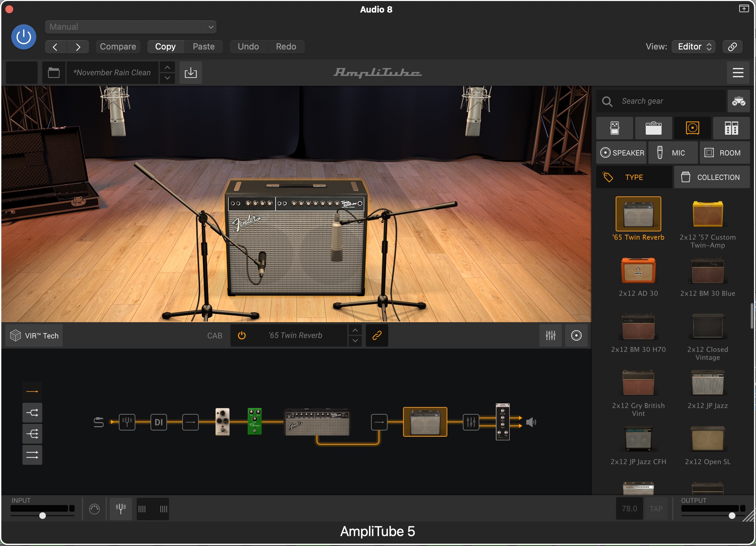
Task: Select the 2x12 Gry British Vint cabinet
Action: point(638,383)
